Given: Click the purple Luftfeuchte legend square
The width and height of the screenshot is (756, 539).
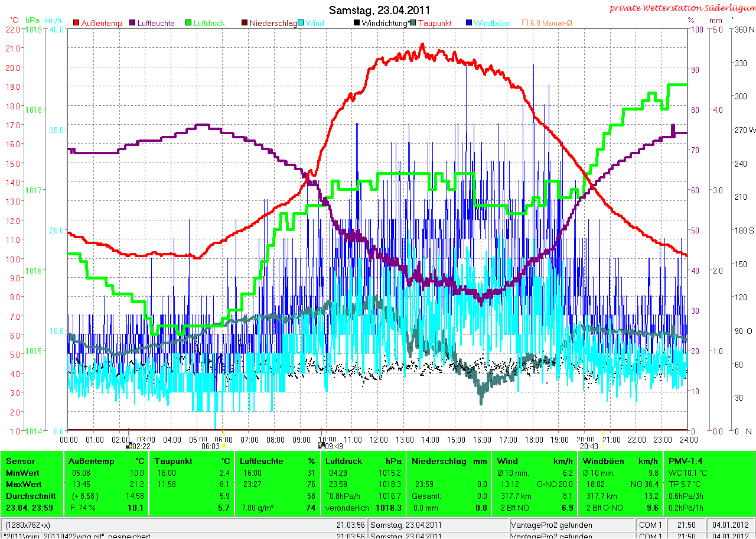Looking at the screenshot, I should [x=132, y=23].
